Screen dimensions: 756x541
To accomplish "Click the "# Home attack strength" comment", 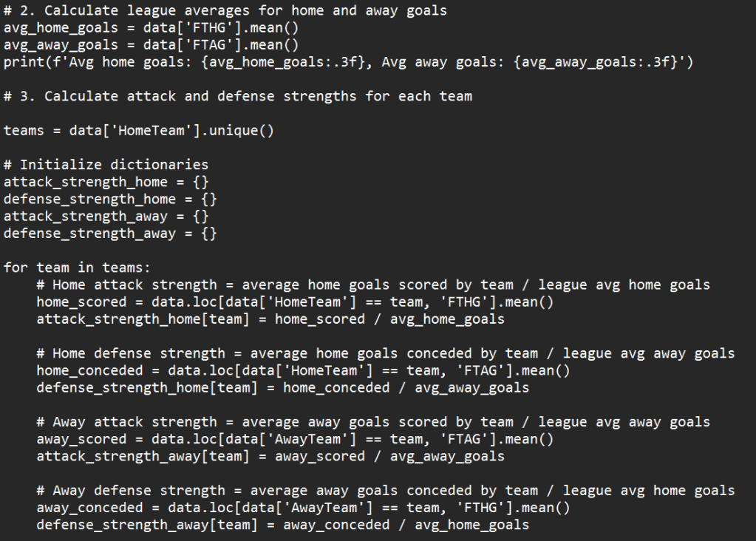I will pyautogui.click(x=372, y=285).
